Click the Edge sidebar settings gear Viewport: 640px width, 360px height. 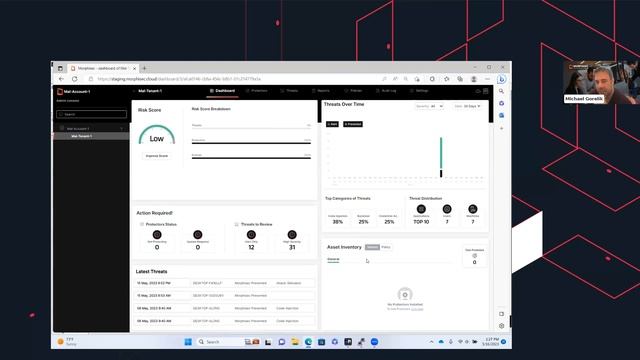pyautogui.click(x=502, y=326)
